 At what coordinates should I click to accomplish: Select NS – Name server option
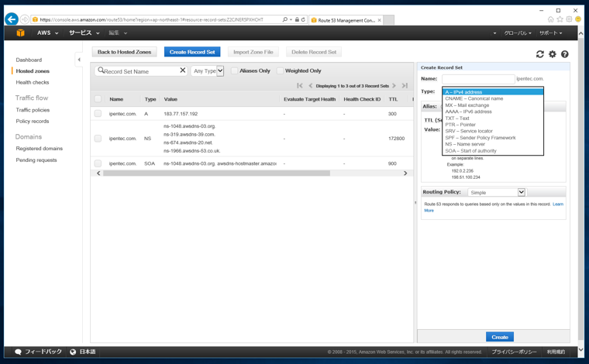coord(493,144)
